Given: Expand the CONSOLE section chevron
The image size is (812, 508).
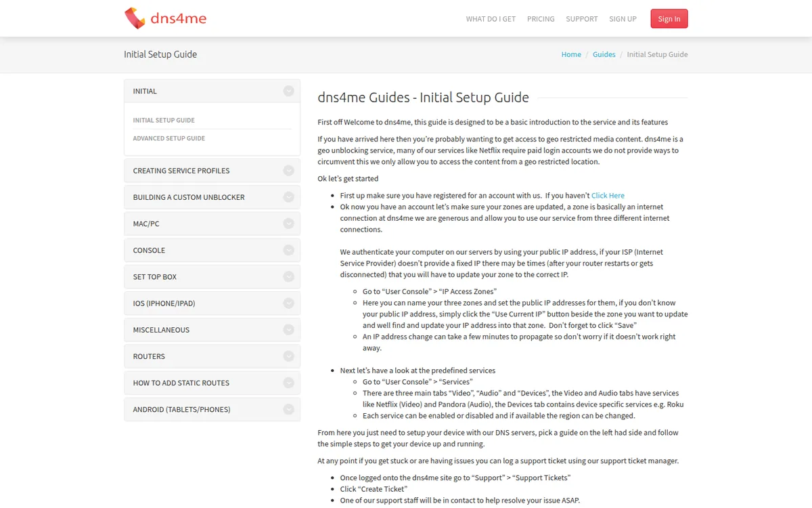Looking at the screenshot, I should tap(289, 250).
